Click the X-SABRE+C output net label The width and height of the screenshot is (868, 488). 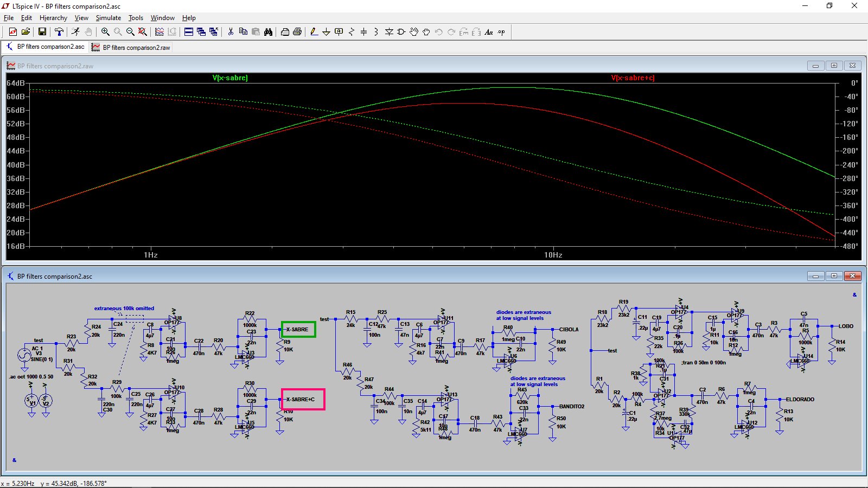(x=301, y=400)
